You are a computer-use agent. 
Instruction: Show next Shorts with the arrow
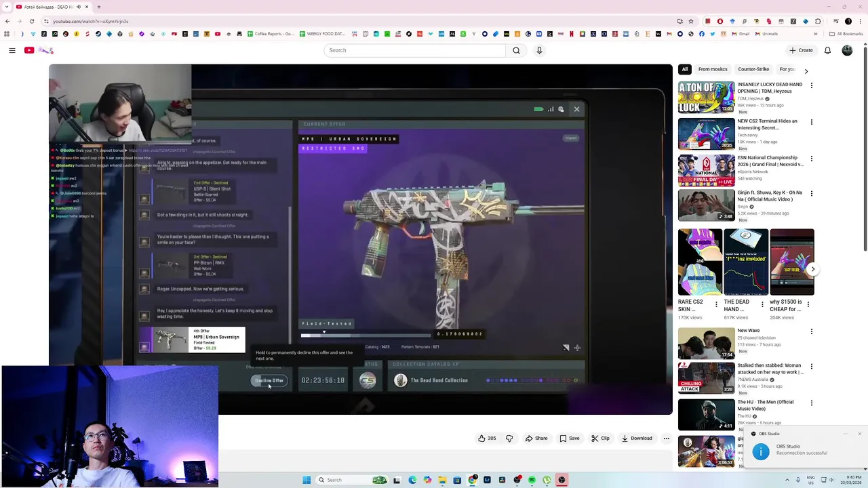[x=812, y=269]
